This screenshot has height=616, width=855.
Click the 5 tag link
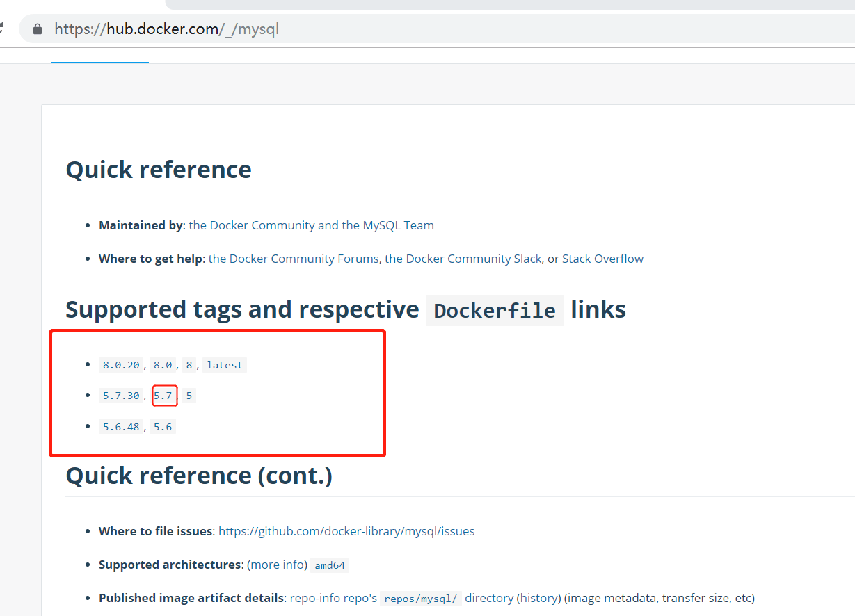[189, 396]
